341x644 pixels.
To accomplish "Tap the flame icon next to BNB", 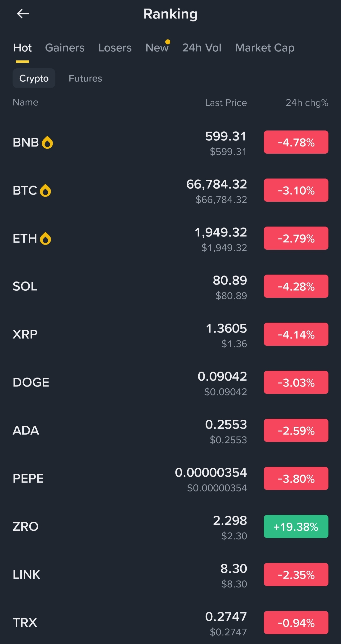I will [47, 142].
